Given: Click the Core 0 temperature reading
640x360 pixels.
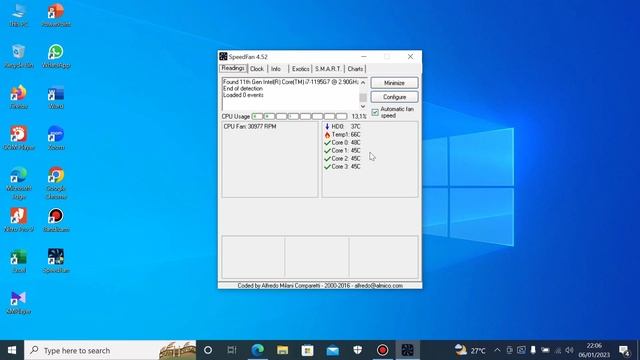Looking at the screenshot, I should tap(342, 142).
